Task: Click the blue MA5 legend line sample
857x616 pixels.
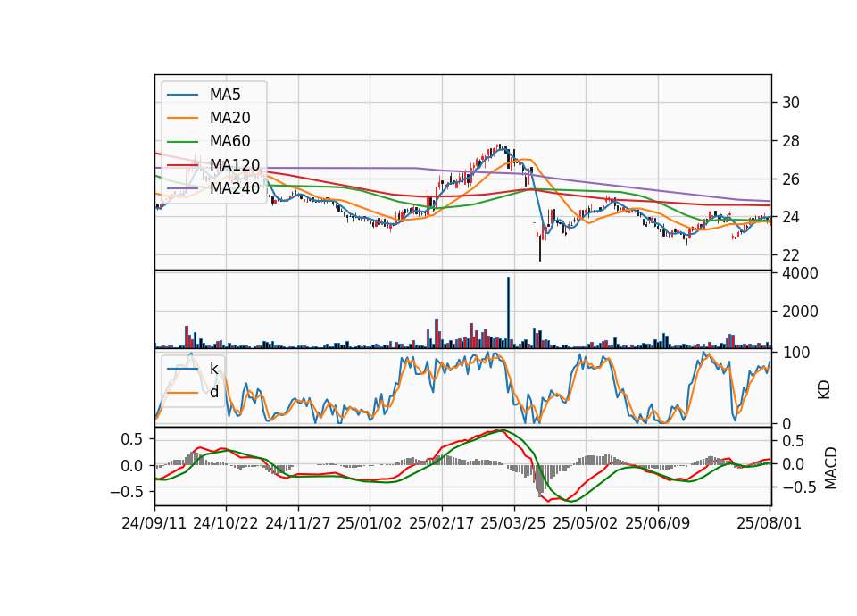Action: (x=182, y=96)
